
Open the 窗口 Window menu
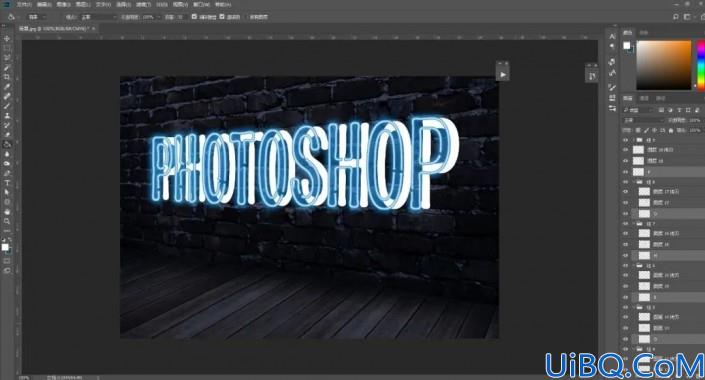(x=201, y=4)
